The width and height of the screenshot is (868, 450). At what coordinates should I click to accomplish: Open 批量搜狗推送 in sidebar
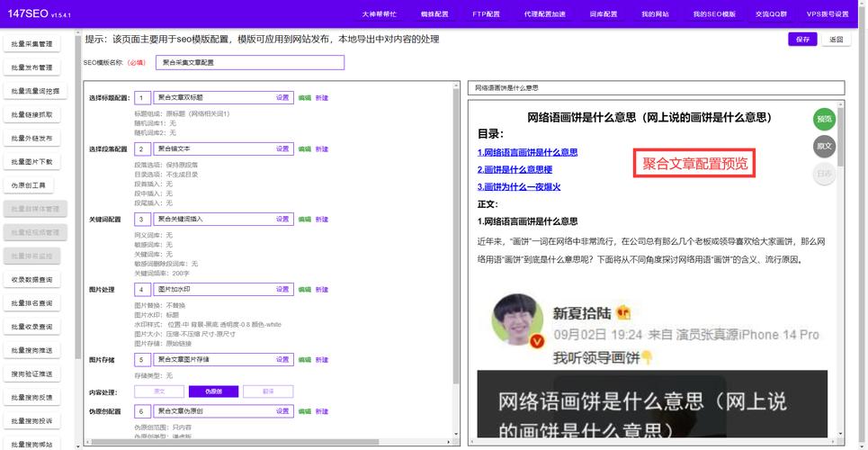(x=32, y=351)
